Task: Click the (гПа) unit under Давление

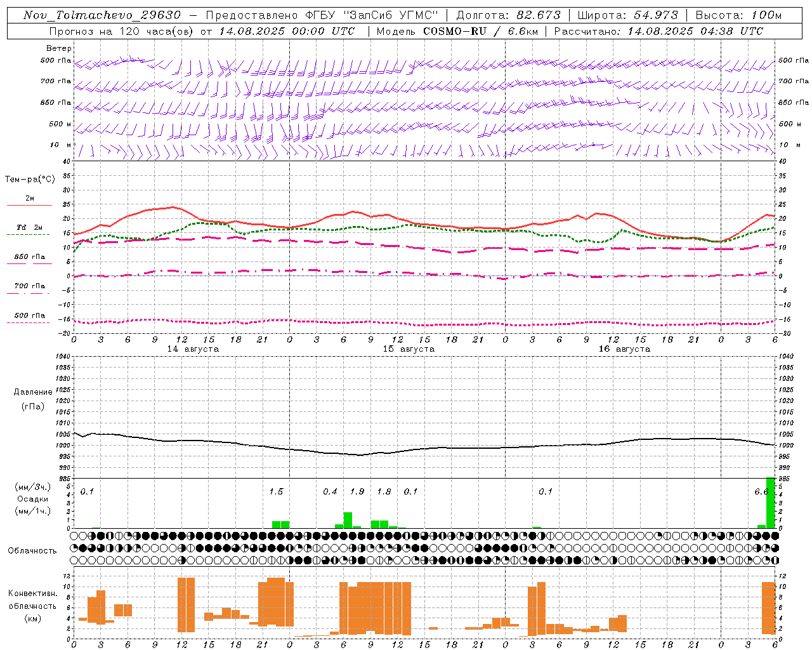Action: tap(33, 406)
